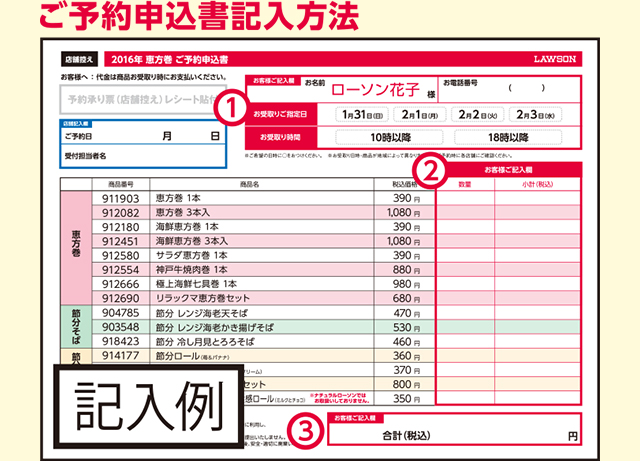The image size is (640, 461).
Task: Click the 海鮮恵方巻 1本 product name
Action: [x=187, y=227]
